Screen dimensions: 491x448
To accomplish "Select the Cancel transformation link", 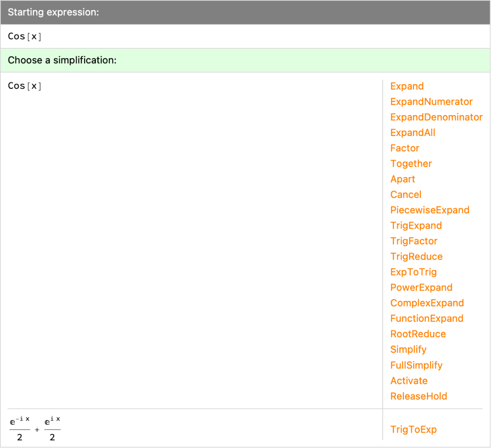I will click(406, 195).
